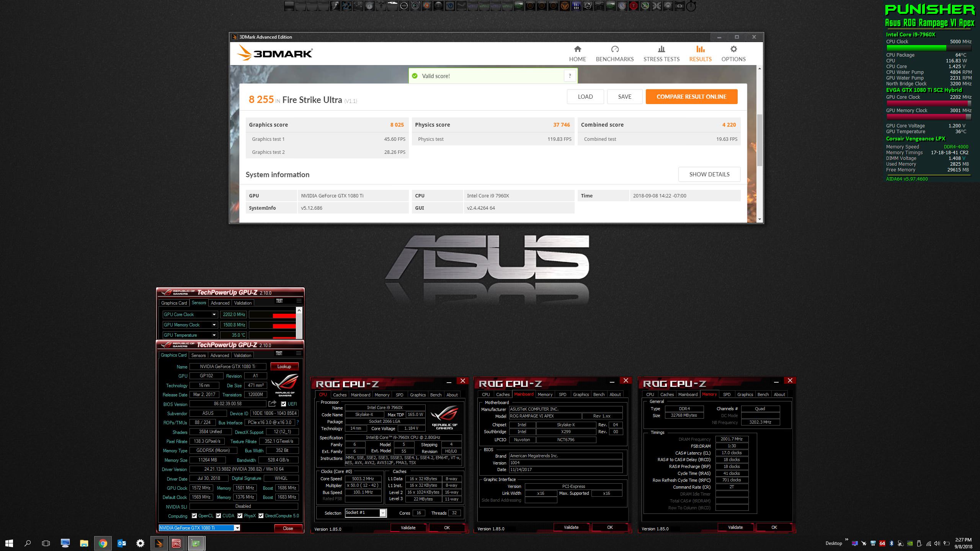Toggle the DirectCompute 5.0 checkbox
Viewport: 980px width, 551px height.
point(261,516)
